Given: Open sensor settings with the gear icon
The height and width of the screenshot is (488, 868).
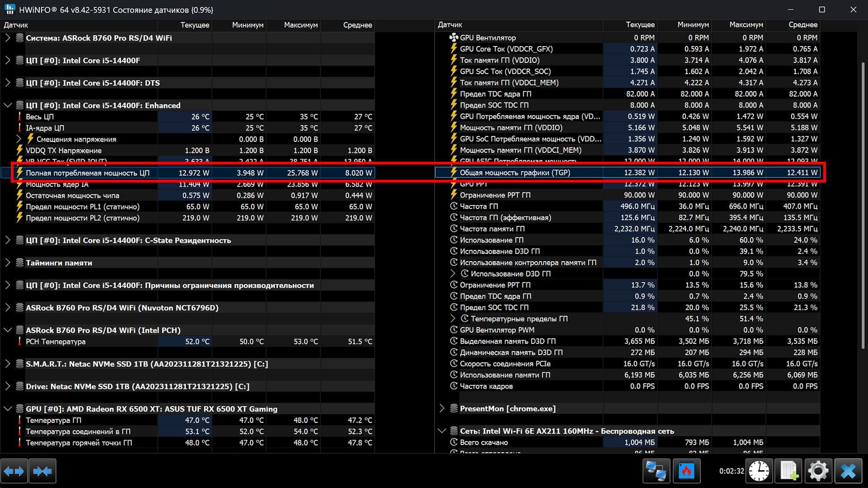Looking at the screenshot, I should (x=818, y=471).
